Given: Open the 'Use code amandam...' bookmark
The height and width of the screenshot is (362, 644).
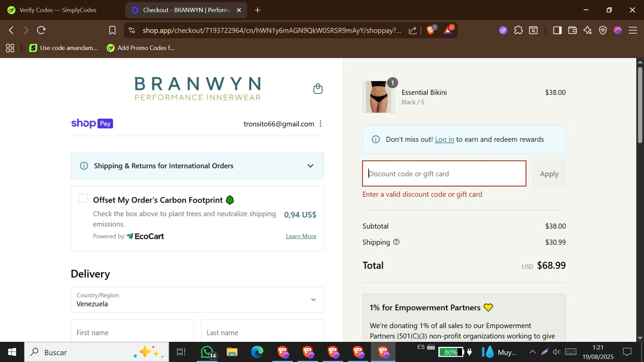Looking at the screenshot, I should [x=64, y=48].
